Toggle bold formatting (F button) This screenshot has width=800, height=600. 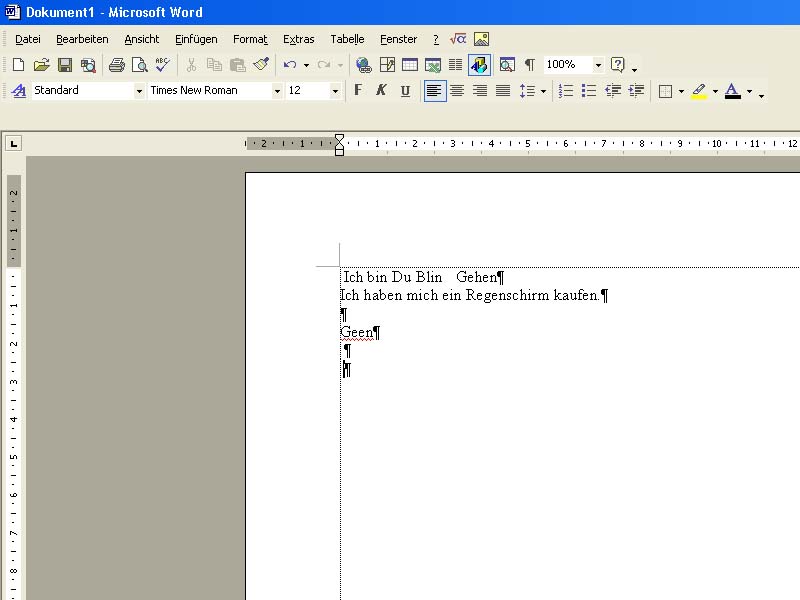(358, 91)
